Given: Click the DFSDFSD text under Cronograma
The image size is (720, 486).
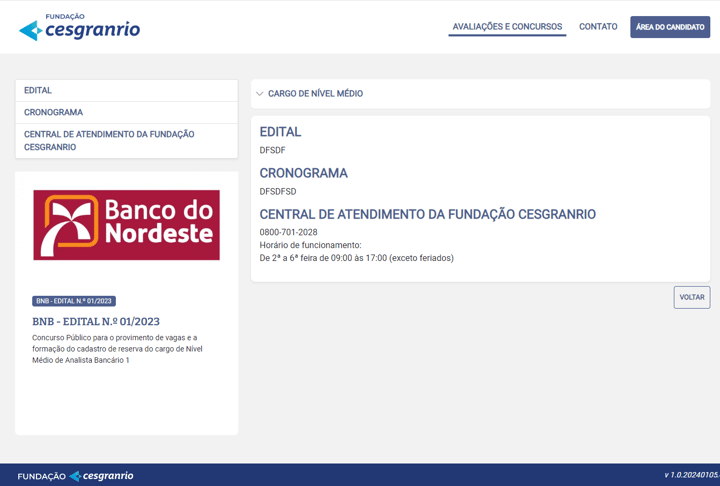Looking at the screenshot, I should tap(278, 192).
